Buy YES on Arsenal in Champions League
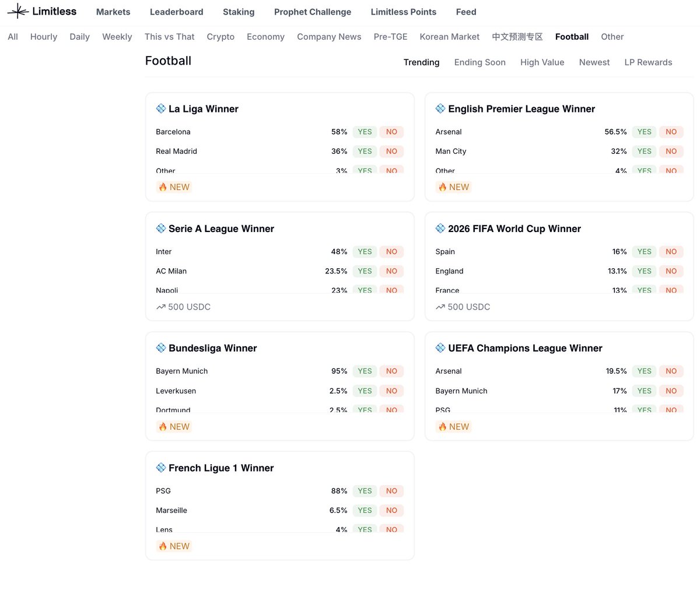700x590 pixels. (644, 371)
